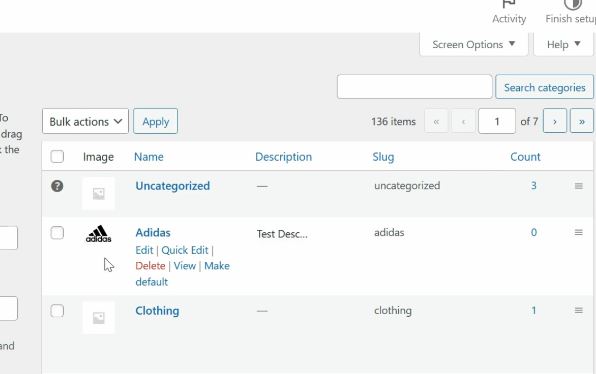Check the Adidas category checkbox
This screenshot has width=596, height=374.
click(57, 233)
